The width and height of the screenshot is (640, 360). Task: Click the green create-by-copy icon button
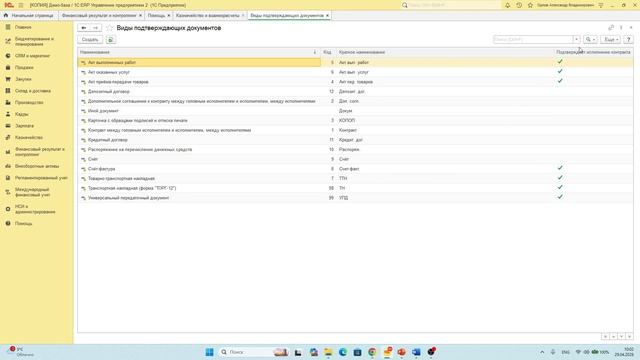pos(111,40)
